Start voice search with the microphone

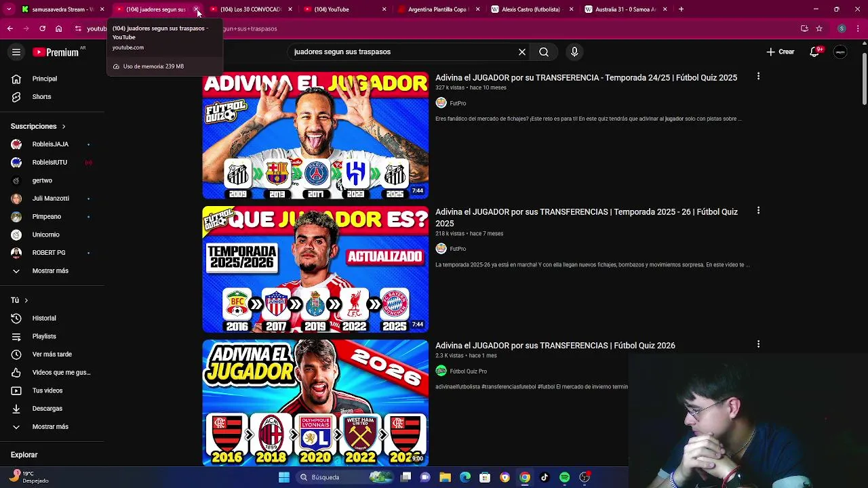(x=574, y=52)
